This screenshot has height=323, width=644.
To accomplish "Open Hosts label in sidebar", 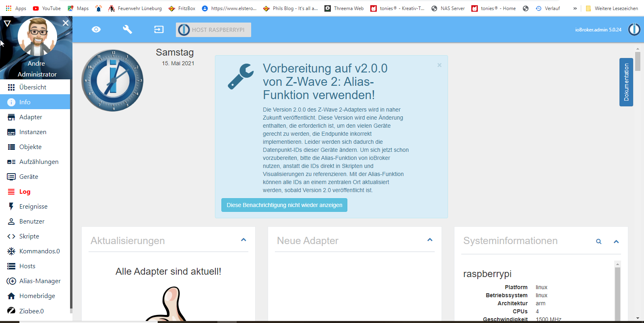I will click(27, 266).
